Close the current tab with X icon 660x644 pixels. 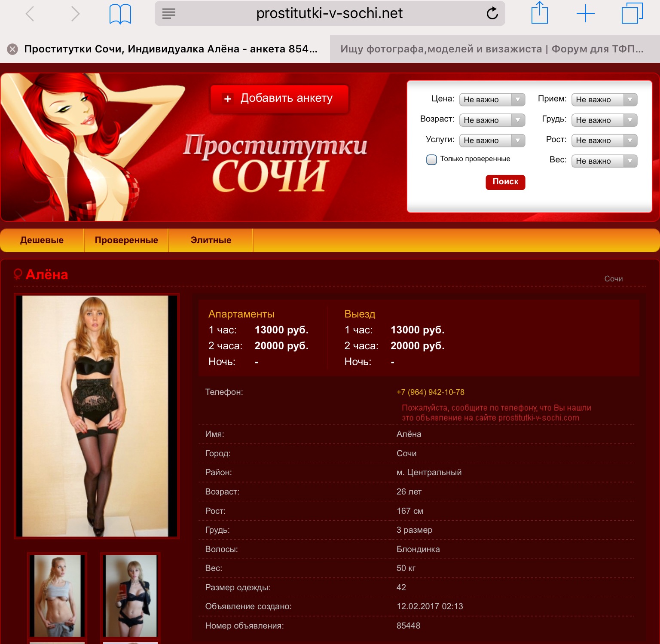pos(12,49)
